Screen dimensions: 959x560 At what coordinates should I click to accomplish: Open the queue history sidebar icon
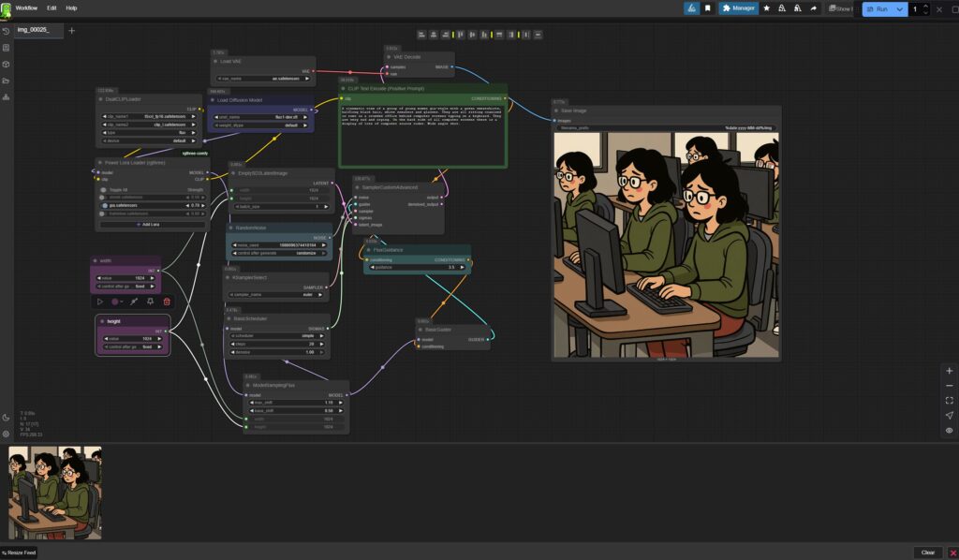point(7,30)
